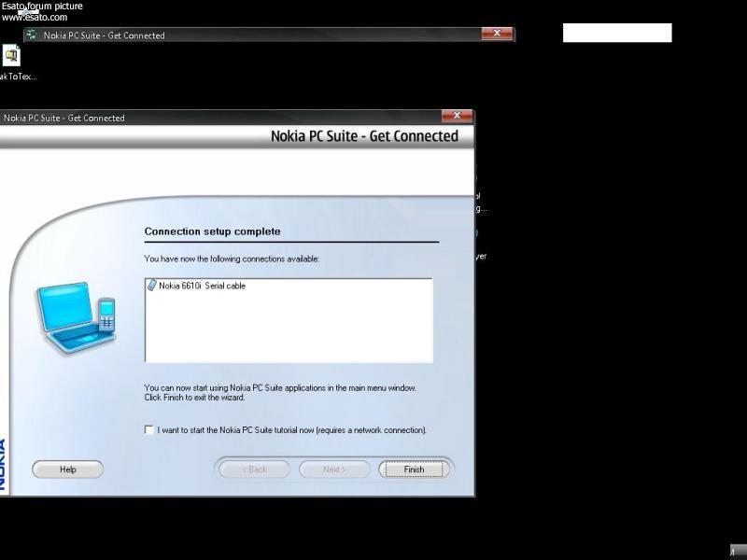Close the front Get Connected wizard window
Screen dimensions: 747x560
[x=457, y=116]
